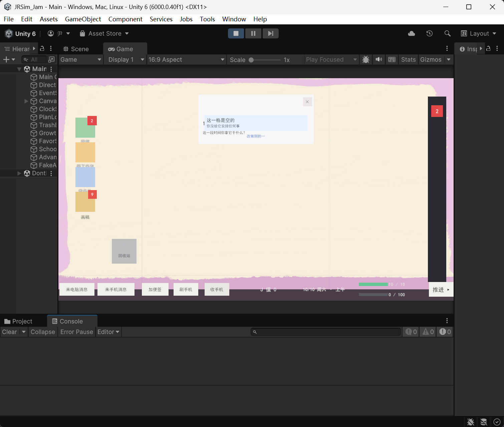Toggle the Console warning count filter

tap(428, 332)
